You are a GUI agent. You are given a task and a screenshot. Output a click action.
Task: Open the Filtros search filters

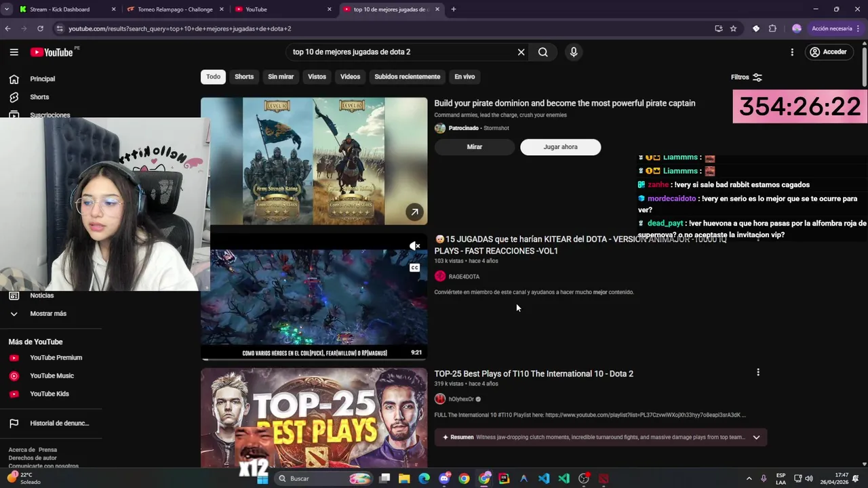[747, 77]
